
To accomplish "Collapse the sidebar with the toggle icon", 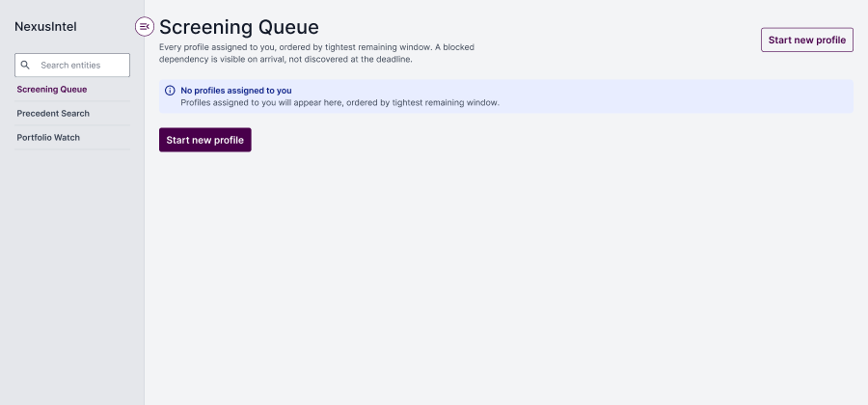I will click(x=145, y=27).
